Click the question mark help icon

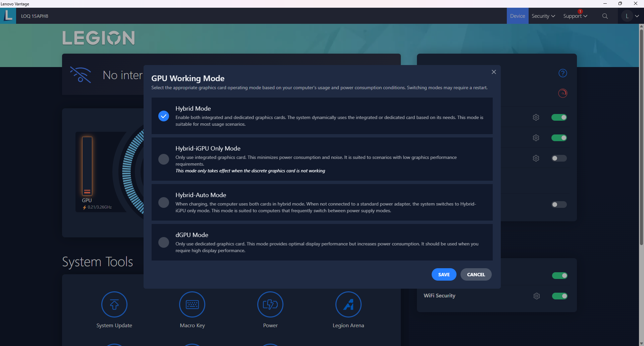pos(563,73)
